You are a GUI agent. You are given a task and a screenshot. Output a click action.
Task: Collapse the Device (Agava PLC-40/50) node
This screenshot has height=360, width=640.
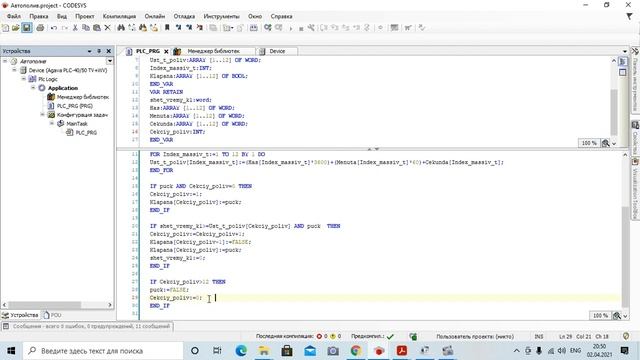pos(14,70)
